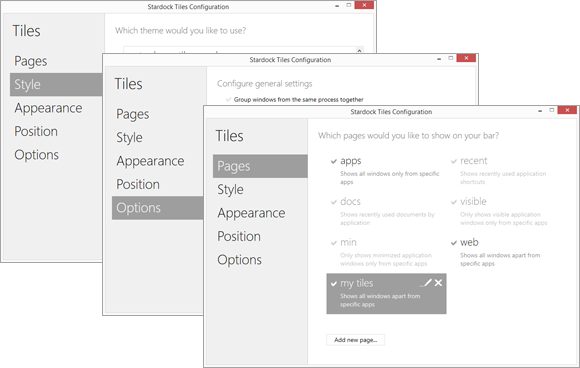Viewport: 580px width, 368px height.
Task: Toggle 'Group windows from the same process together'
Action: [x=229, y=99]
